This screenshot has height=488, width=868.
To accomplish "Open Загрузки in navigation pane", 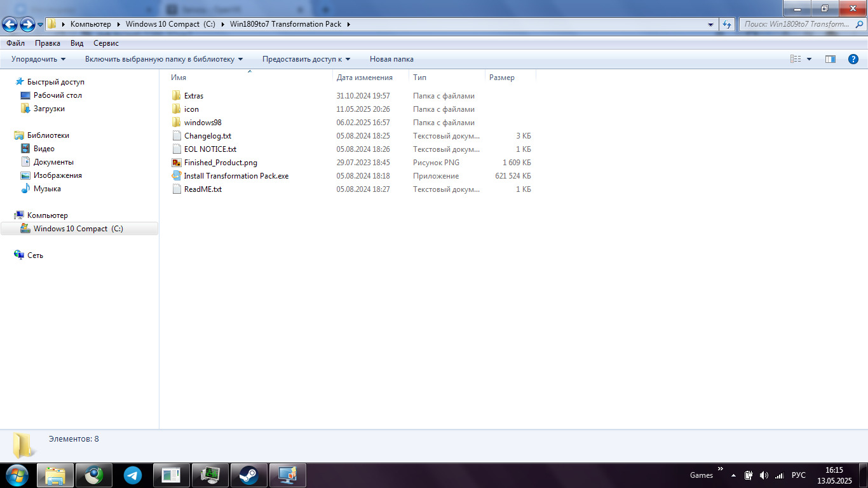I will pyautogui.click(x=49, y=109).
